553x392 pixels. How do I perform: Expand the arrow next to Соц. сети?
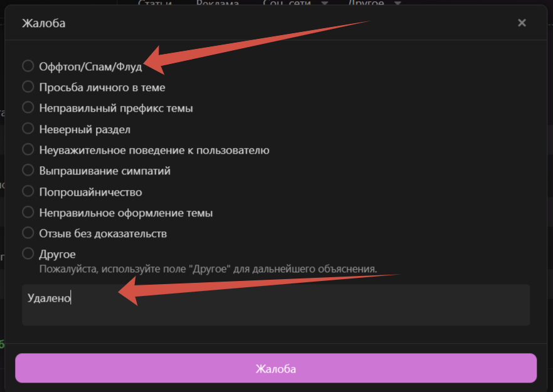point(324,3)
